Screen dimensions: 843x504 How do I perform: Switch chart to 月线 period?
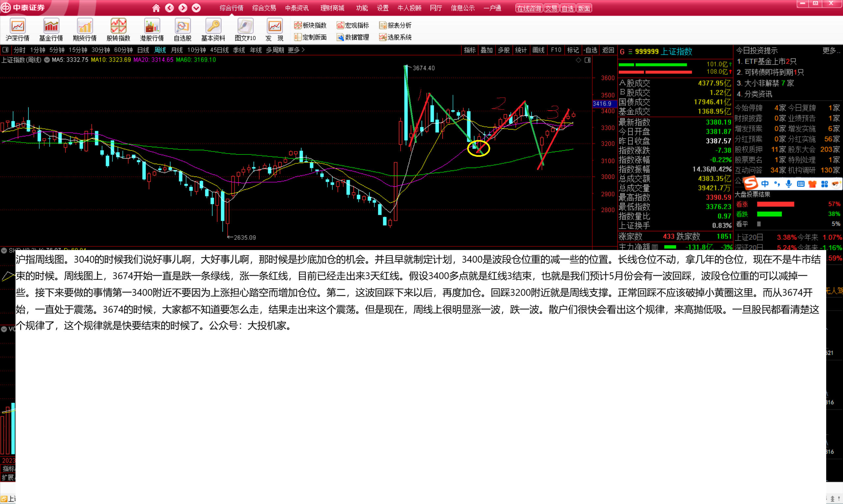click(x=177, y=50)
